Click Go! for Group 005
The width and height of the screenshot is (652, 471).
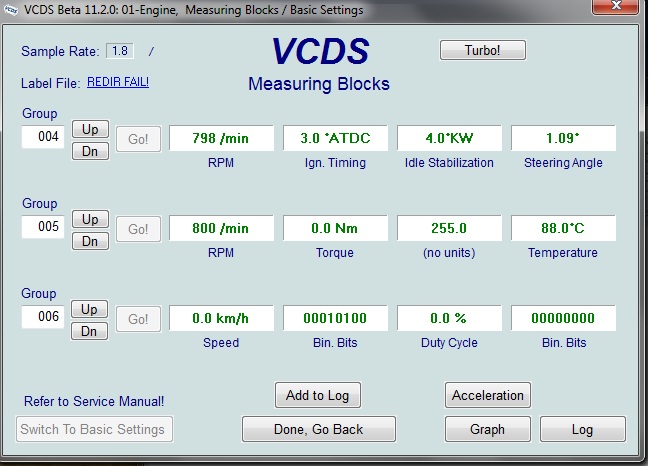[138, 229]
